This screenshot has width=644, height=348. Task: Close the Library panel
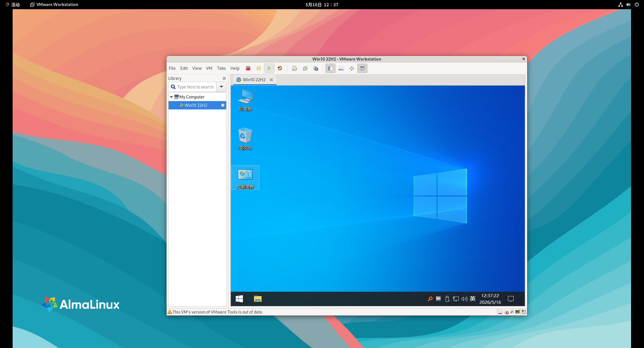pos(224,78)
